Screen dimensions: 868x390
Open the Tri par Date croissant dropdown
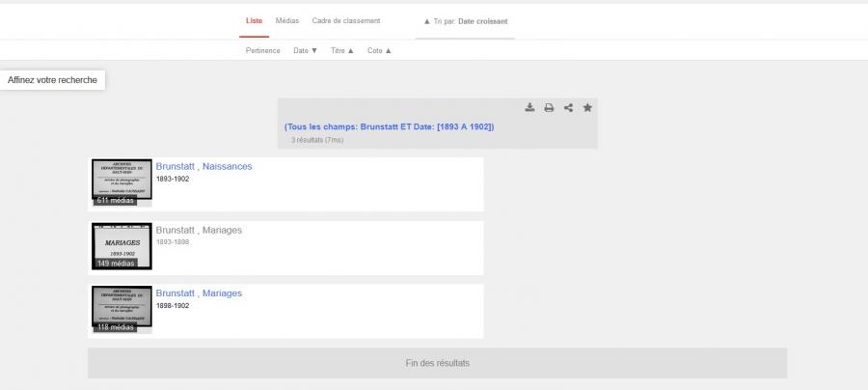tap(465, 21)
